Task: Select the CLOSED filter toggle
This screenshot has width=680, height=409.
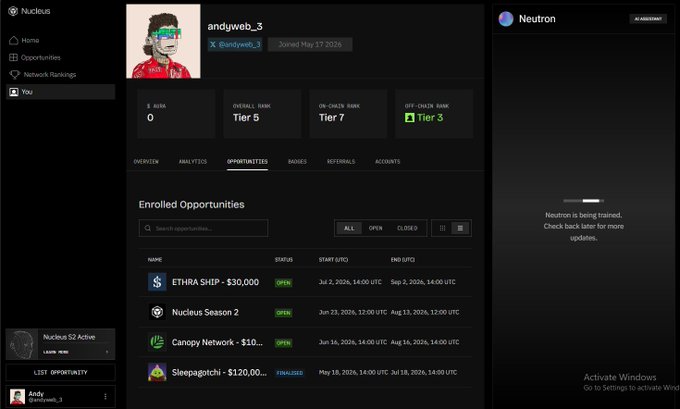Action: 407,228
